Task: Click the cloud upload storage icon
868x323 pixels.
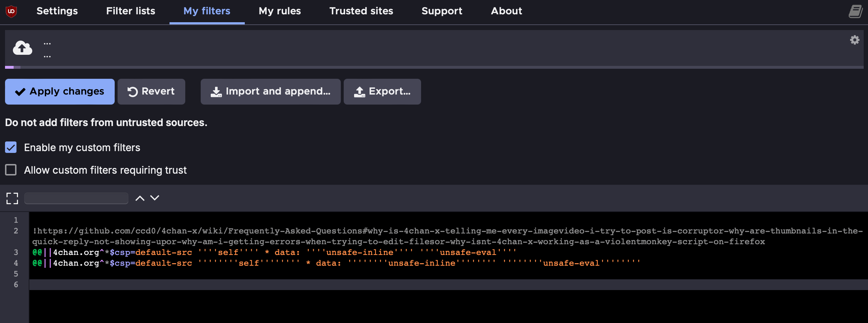Action: click(23, 48)
